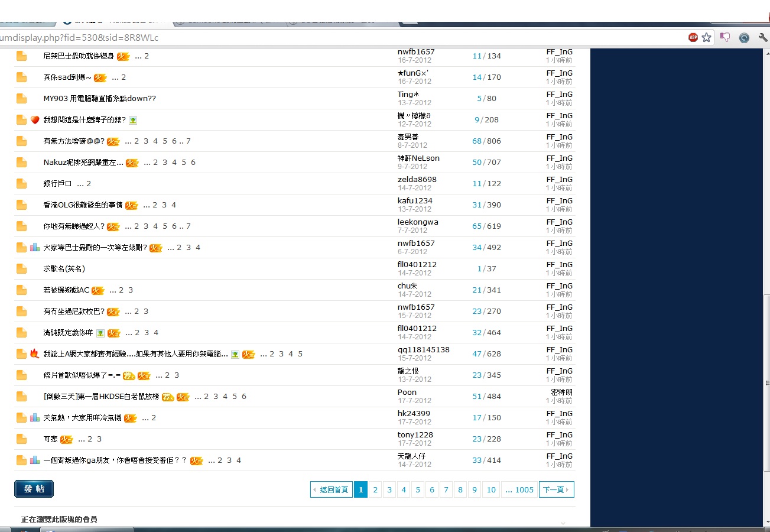Open page 7 of 有無方法增磅 thread
770x532 pixels.
coord(189,141)
